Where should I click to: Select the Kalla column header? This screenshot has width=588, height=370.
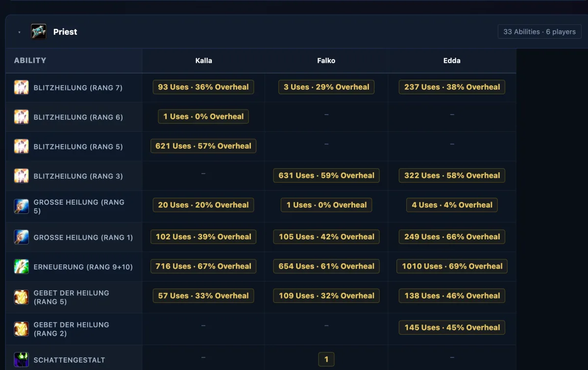[203, 61]
